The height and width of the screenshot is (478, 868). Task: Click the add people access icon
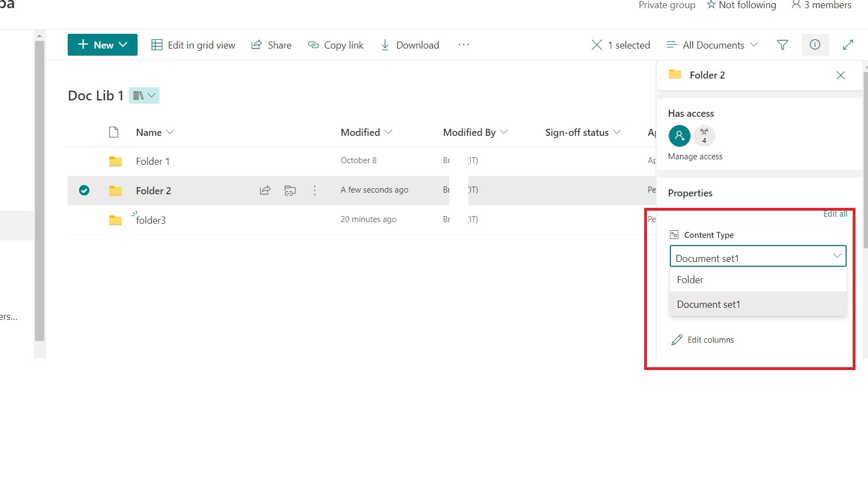tap(679, 136)
